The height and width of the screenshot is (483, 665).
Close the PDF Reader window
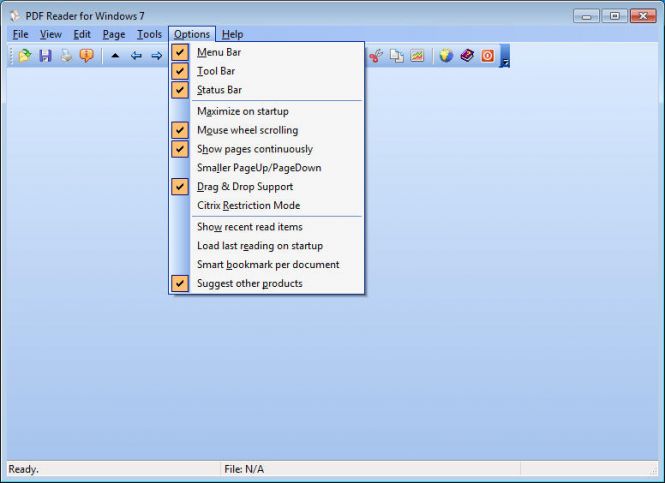[x=643, y=16]
